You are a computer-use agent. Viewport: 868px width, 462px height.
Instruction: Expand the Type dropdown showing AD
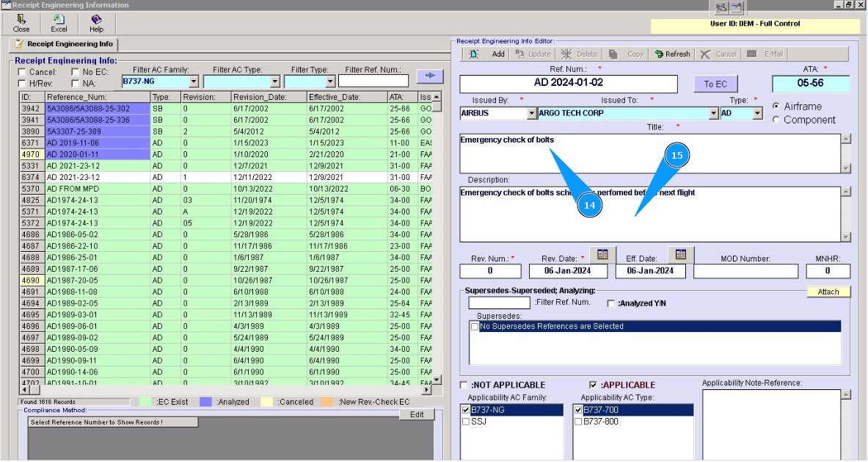point(757,114)
